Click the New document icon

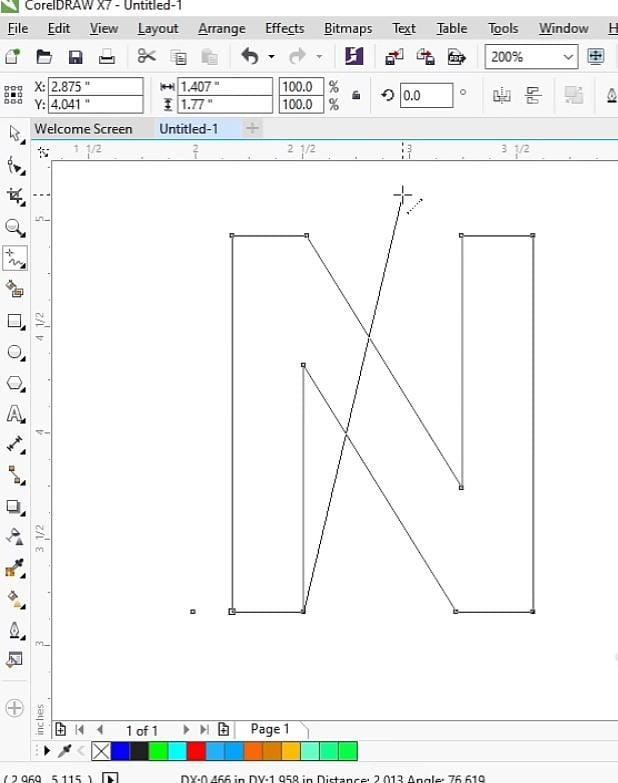pyautogui.click(x=13, y=56)
